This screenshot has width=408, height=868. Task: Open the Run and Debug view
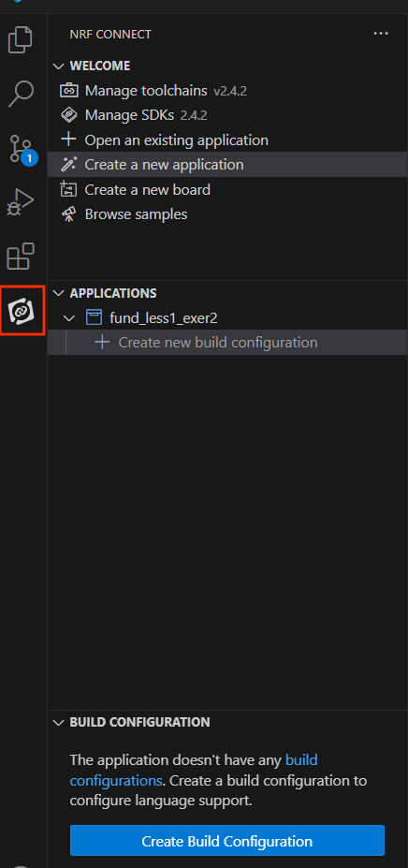tap(21, 202)
